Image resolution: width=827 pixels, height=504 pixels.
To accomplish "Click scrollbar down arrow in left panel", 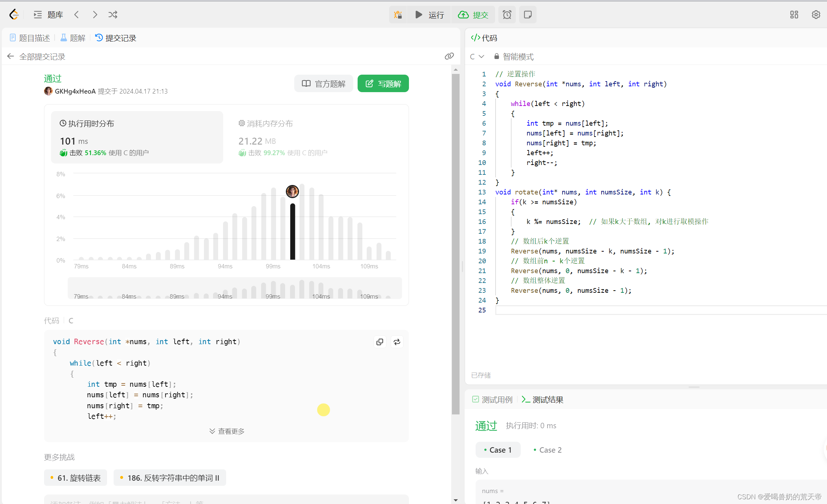I will (x=456, y=500).
